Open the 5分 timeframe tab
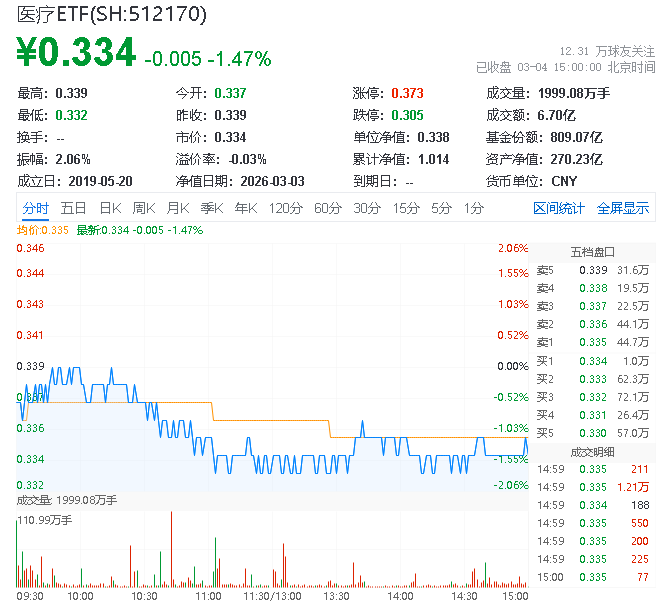 [441, 208]
